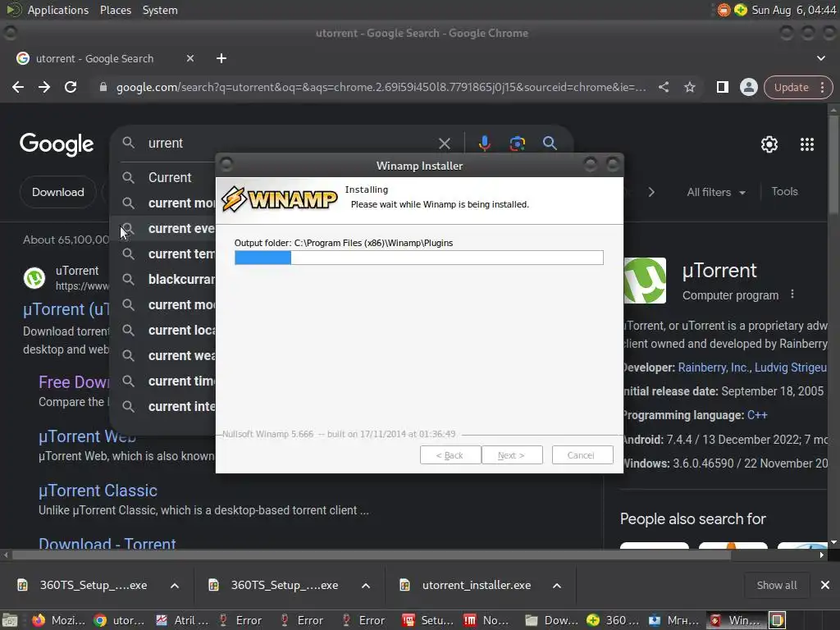Click the Google logo
The image size is (840, 630).
point(57,144)
